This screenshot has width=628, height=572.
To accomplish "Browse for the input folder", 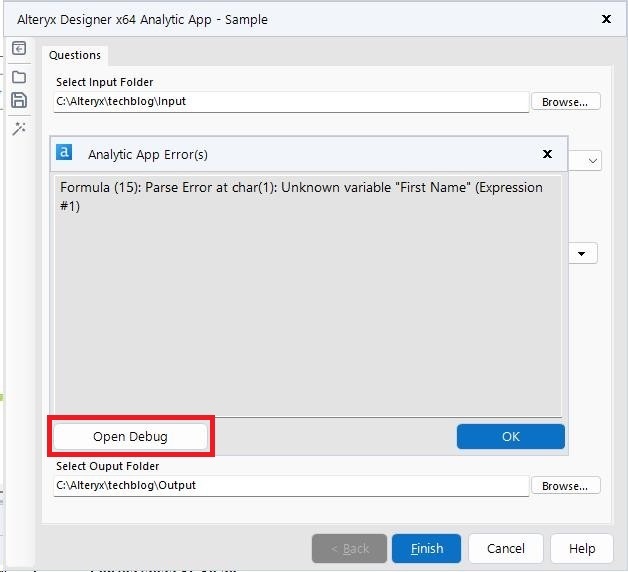I will [x=565, y=102].
